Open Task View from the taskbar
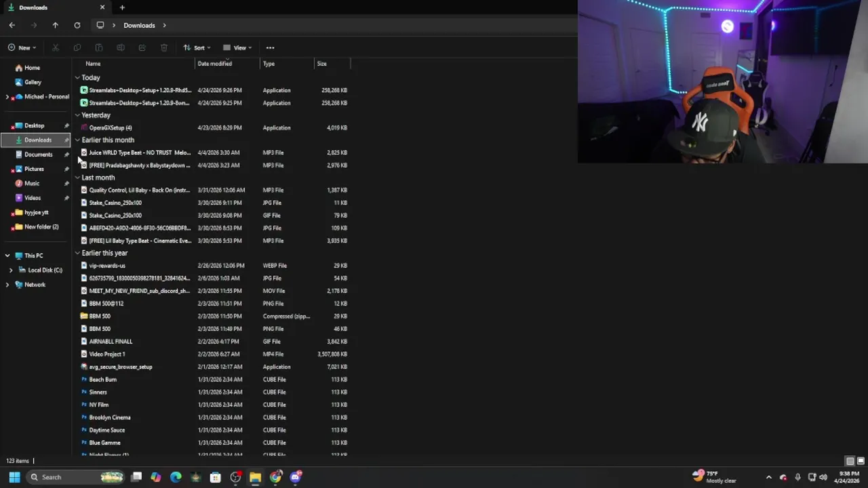This screenshot has width=868, height=488. tap(136, 477)
